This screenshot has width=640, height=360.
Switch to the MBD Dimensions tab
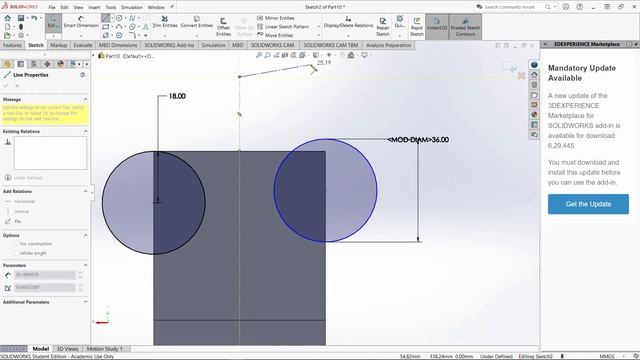point(118,45)
